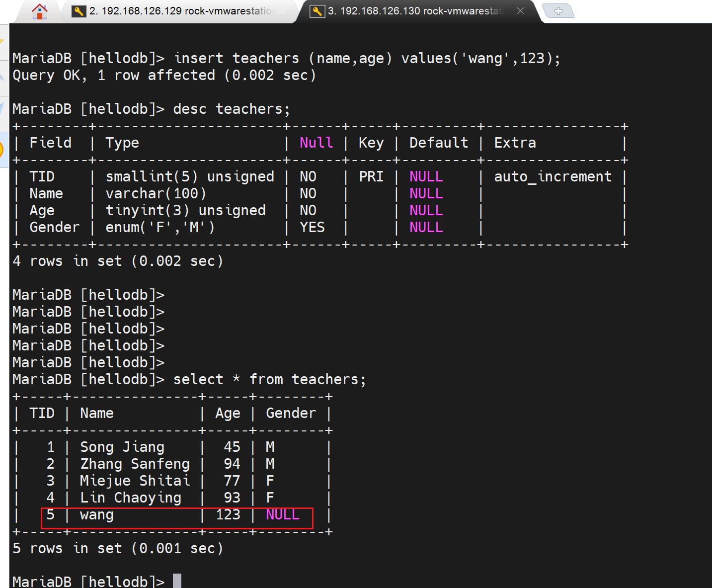Click key icon on the 192.168.126.130 tab
712x588 pixels.
[317, 11]
